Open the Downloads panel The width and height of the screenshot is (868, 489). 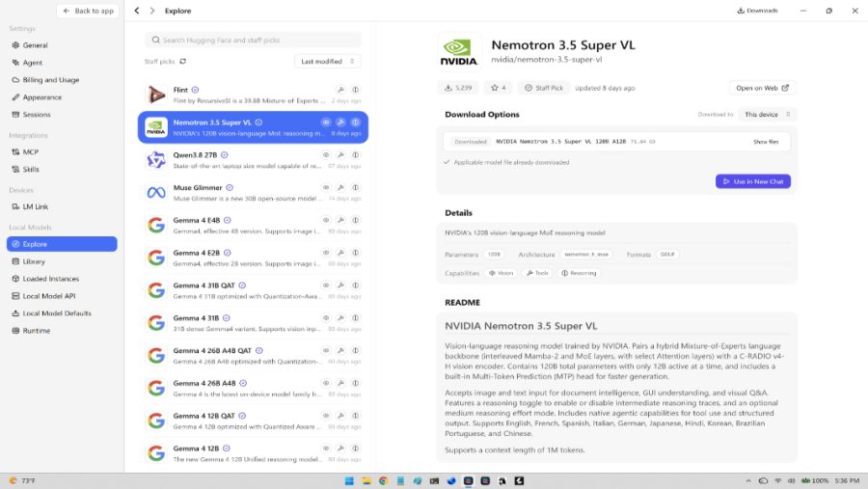coord(757,11)
